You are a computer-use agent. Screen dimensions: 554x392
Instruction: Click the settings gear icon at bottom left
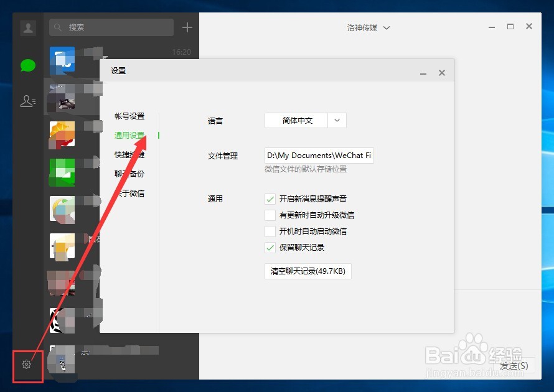(x=27, y=364)
